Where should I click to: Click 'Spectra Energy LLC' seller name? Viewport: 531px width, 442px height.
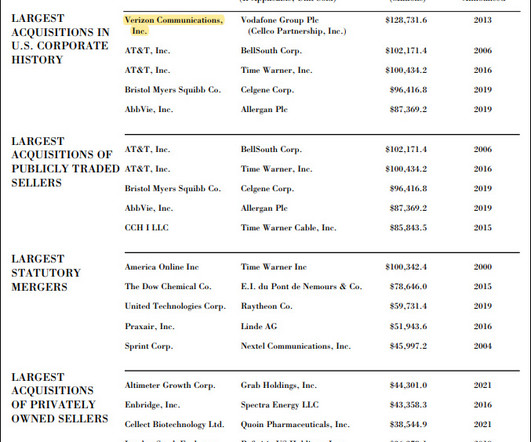pyautogui.click(x=280, y=405)
